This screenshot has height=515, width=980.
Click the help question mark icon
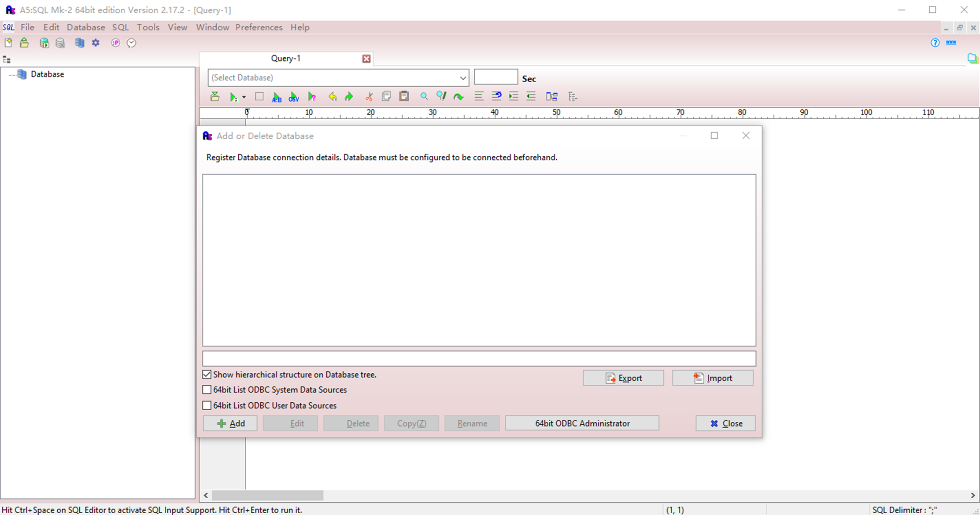pos(935,43)
